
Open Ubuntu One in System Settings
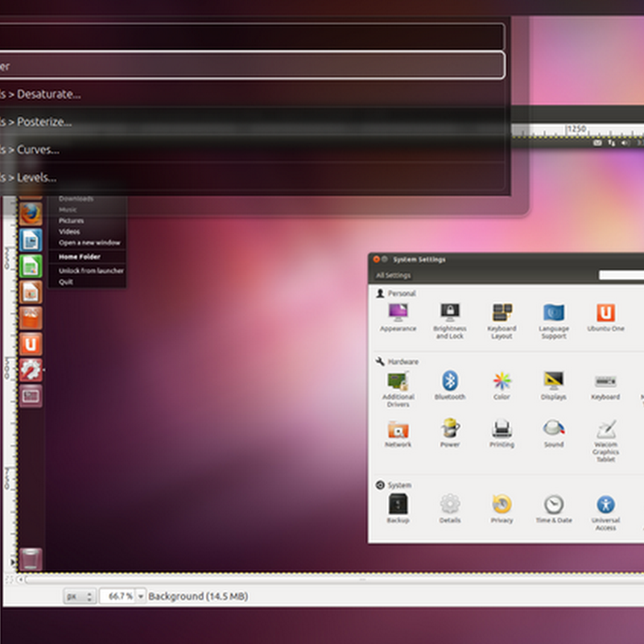605,317
